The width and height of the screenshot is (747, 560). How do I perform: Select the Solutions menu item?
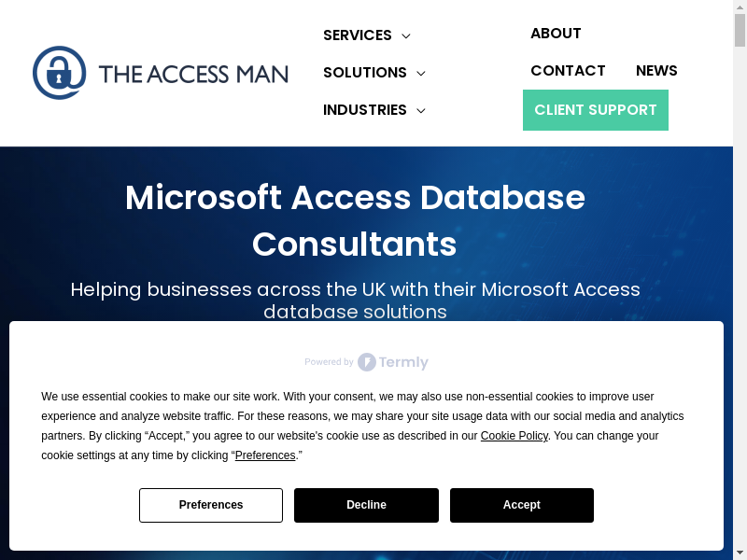pos(364,73)
